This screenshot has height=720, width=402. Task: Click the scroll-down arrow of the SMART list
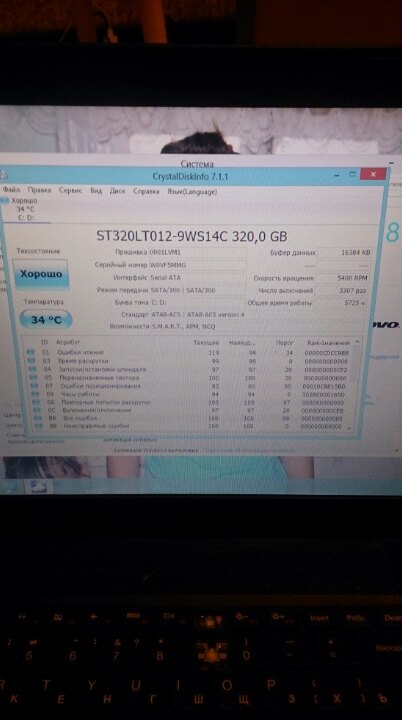point(348,428)
